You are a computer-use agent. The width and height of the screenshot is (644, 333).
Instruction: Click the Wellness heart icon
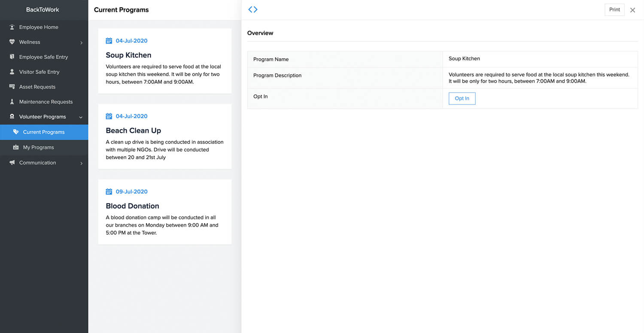12,42
